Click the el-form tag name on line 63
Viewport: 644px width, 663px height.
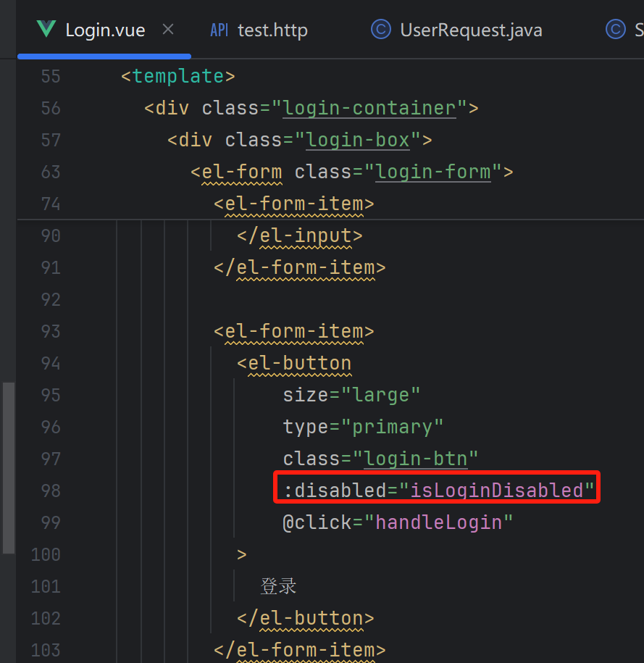pyautogui.click(x=242, y=172)
